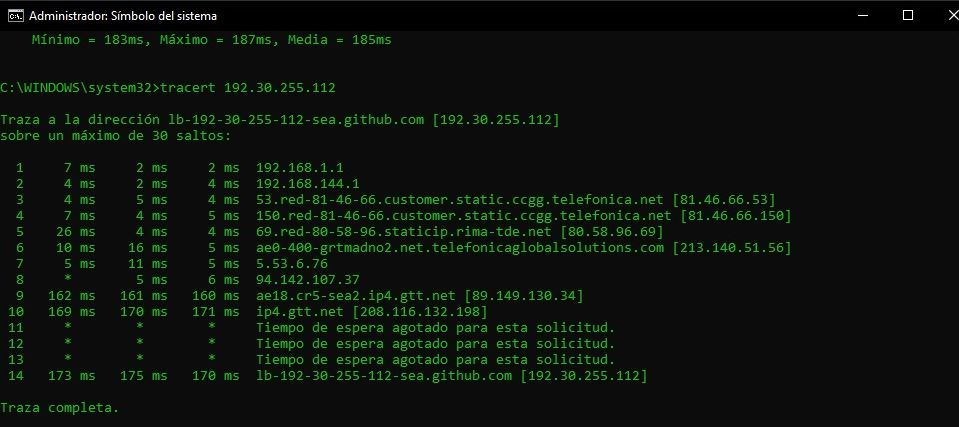The image size is (959, 427).
Task: Click the address 5.53.6.76 in hop 7
Action: tap(292, 264)
